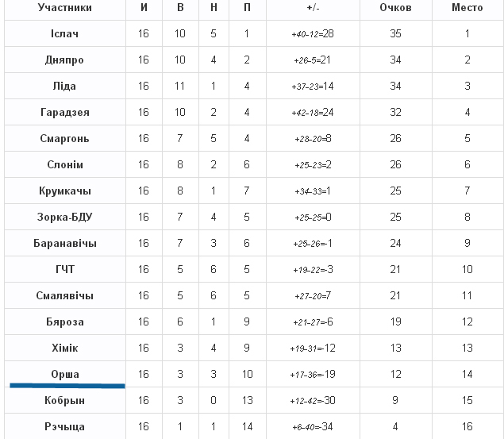Click Іслач's points value 35
Screen dimensions: 504x439
coord(396,34)
